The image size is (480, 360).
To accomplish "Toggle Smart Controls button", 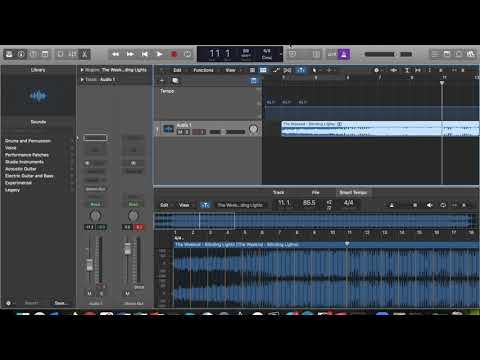I will pos(60,54).
